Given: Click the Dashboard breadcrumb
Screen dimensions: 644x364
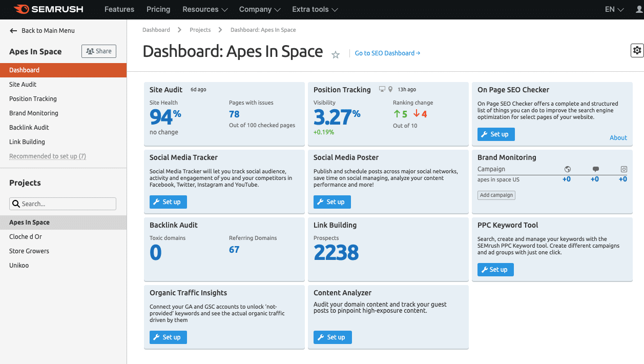Looking at the screenshot, I should [156, 30].
